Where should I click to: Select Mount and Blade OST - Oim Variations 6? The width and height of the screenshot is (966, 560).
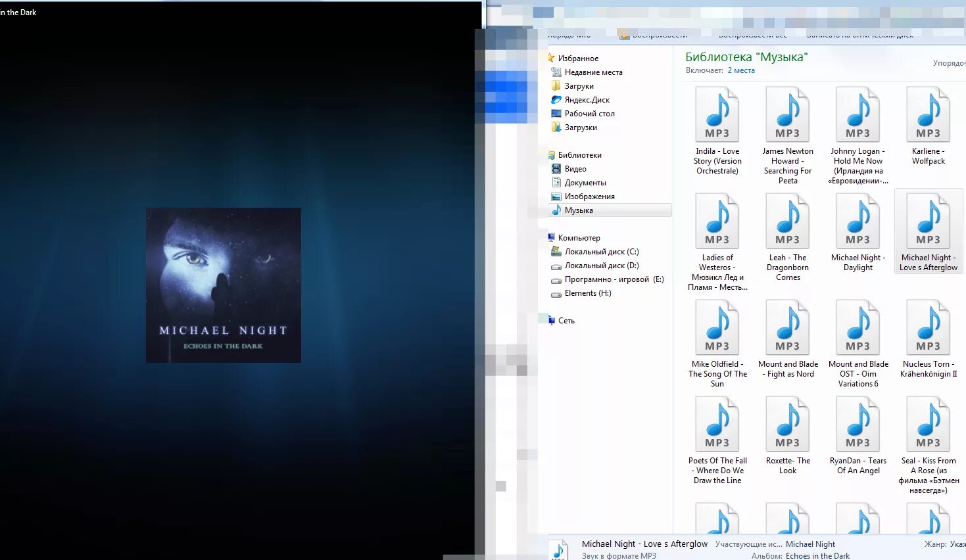[858, 343]
